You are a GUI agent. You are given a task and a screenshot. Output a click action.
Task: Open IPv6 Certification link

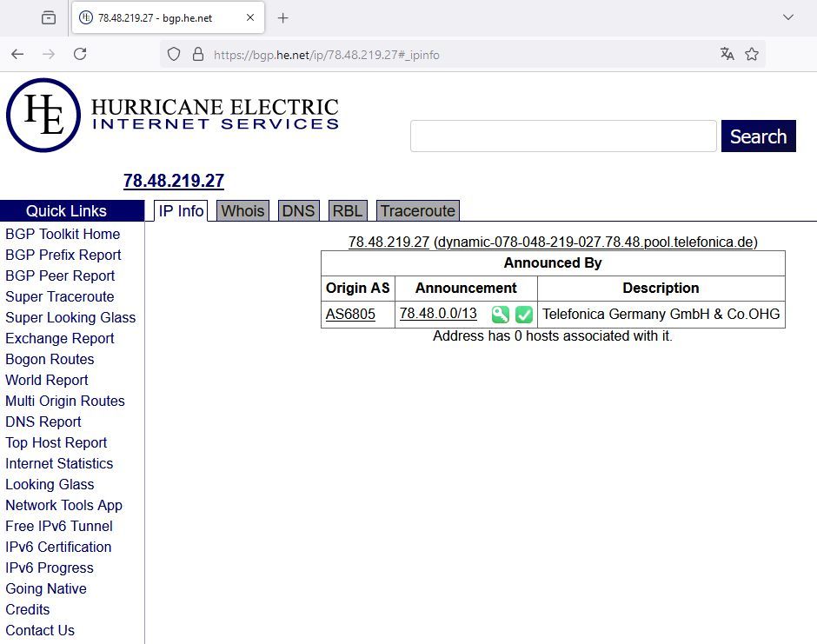tap(58, 547)
